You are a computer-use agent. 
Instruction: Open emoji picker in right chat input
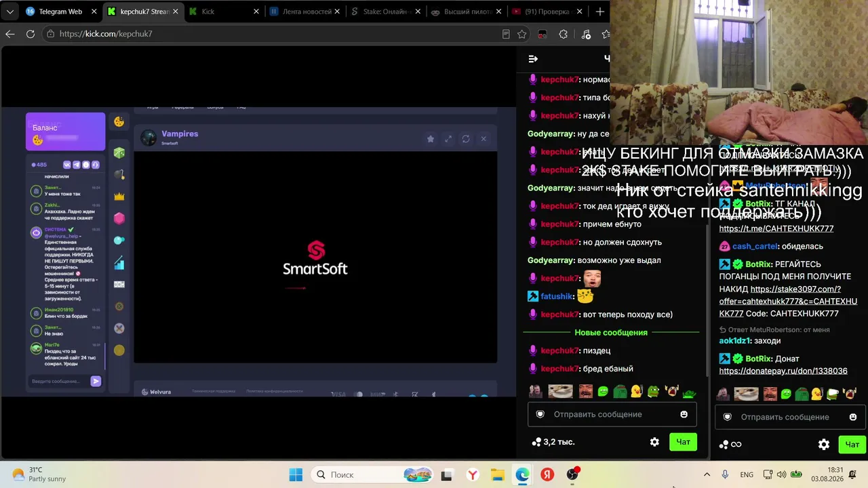click(x=853, y=417)
